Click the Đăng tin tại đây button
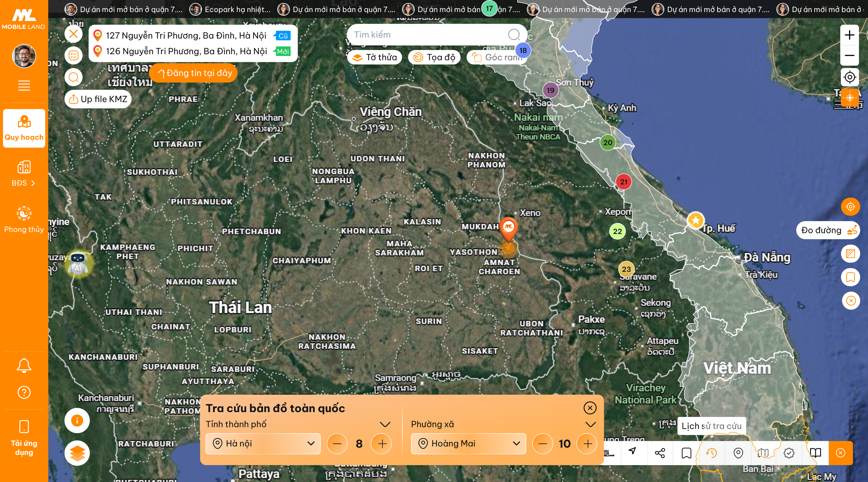This screenshot has width=868, height=482. pos(193,73)
